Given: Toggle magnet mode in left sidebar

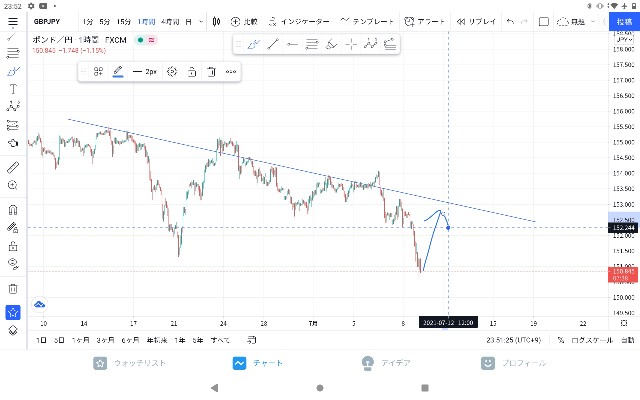Looking at the screenshot, I should pos(13,210).
